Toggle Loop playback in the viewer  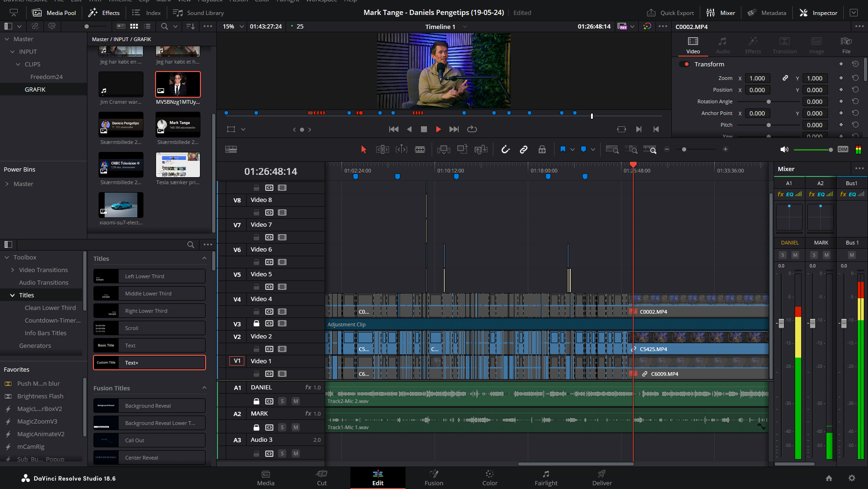(472, 129)
